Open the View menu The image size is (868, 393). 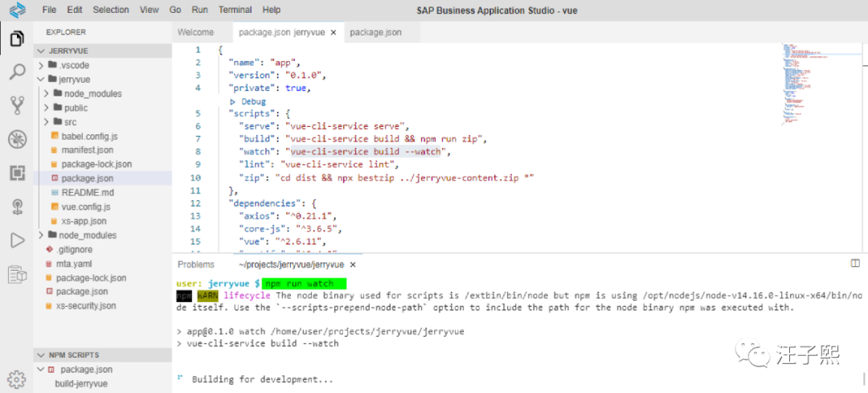(149, 10)
